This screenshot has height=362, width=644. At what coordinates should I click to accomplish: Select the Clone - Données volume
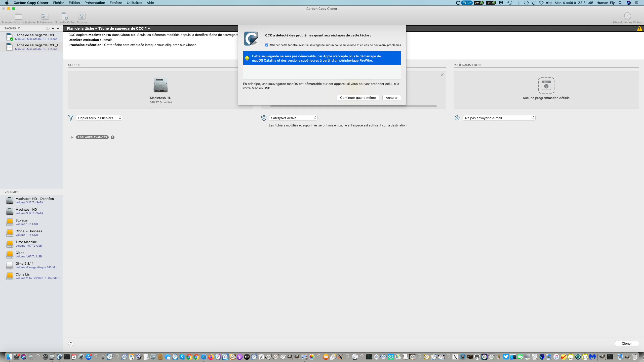pos(31,233)
